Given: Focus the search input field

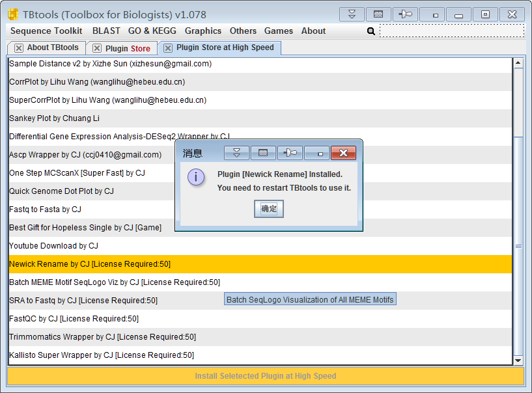Looking at the screenshot, I should [x=452, y=31].
